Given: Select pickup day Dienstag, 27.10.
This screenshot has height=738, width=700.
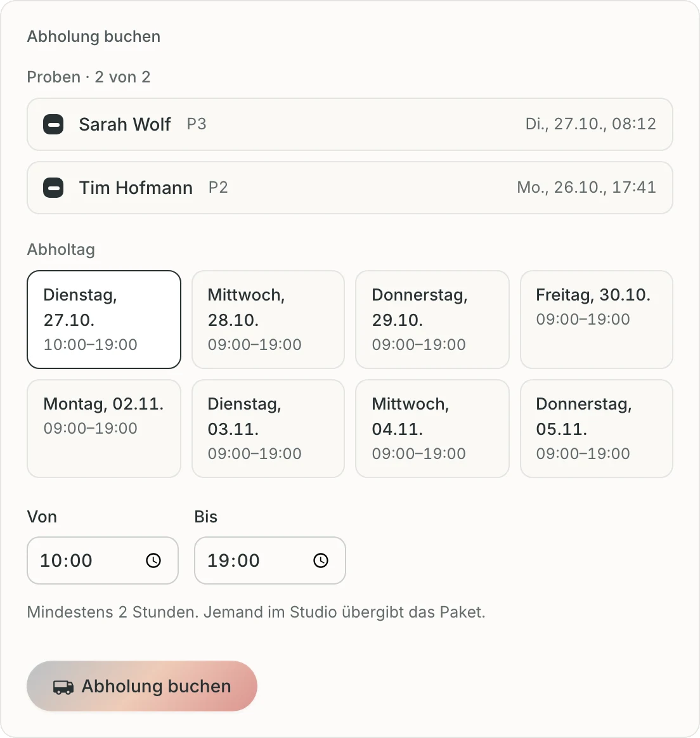Looking at the screenshot, I should coord(104,320).
